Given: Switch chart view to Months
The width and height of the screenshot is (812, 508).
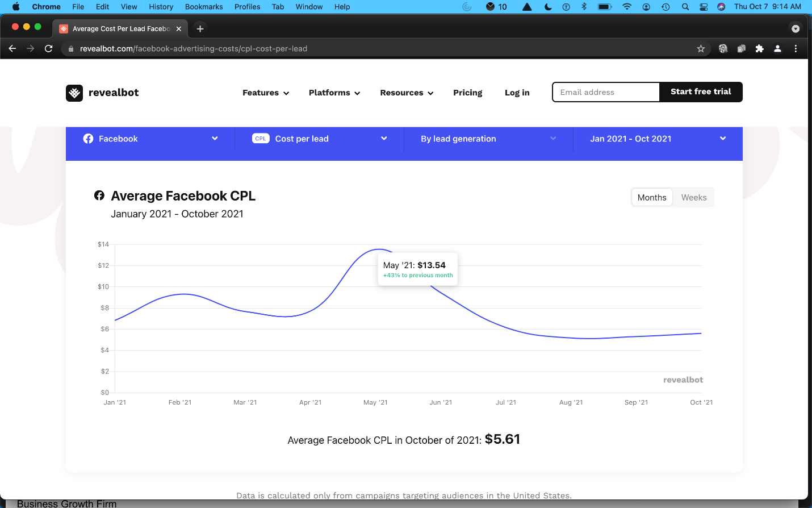Looking at the screenshot, I should coord(651,197).
